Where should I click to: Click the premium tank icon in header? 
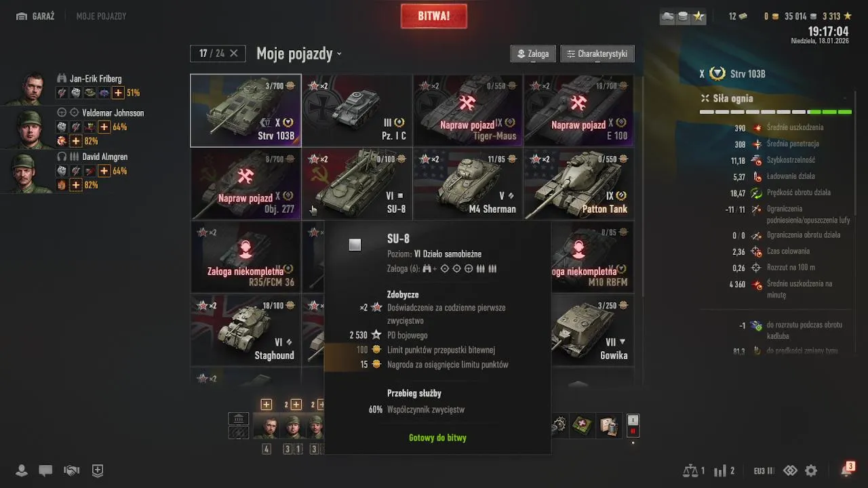(x=668, y=16)
